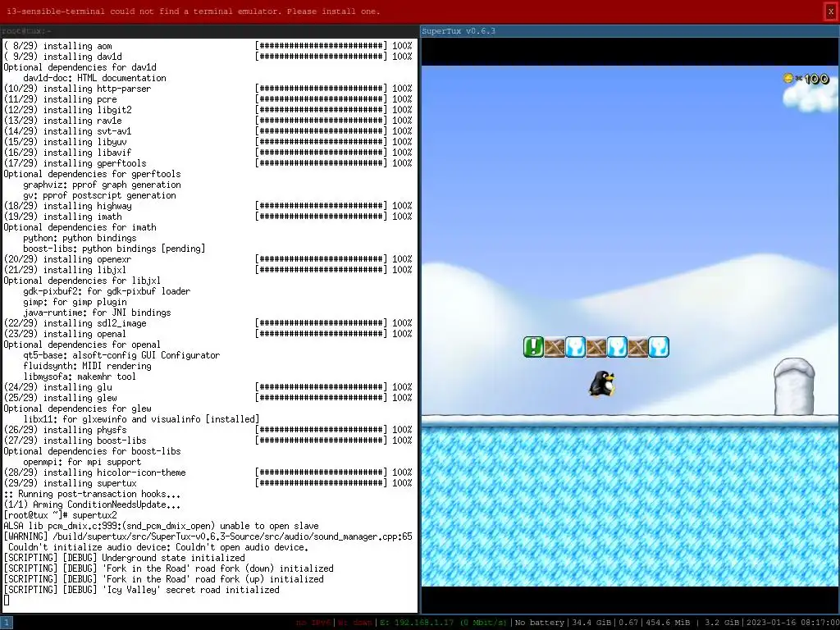Click the 'W: down' wireless status
840x630 pixels.
(355, 623)
